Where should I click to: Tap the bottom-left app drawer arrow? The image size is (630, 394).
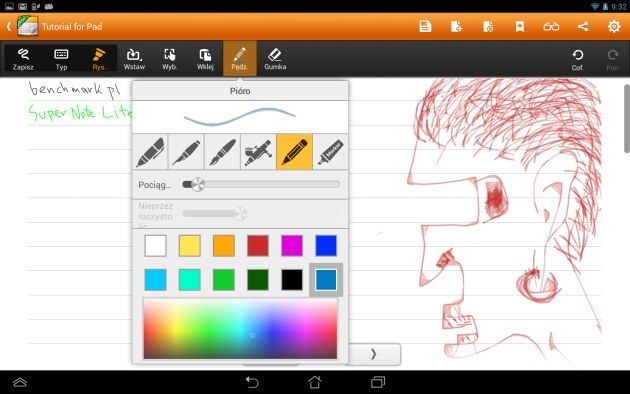click(20, 382)
